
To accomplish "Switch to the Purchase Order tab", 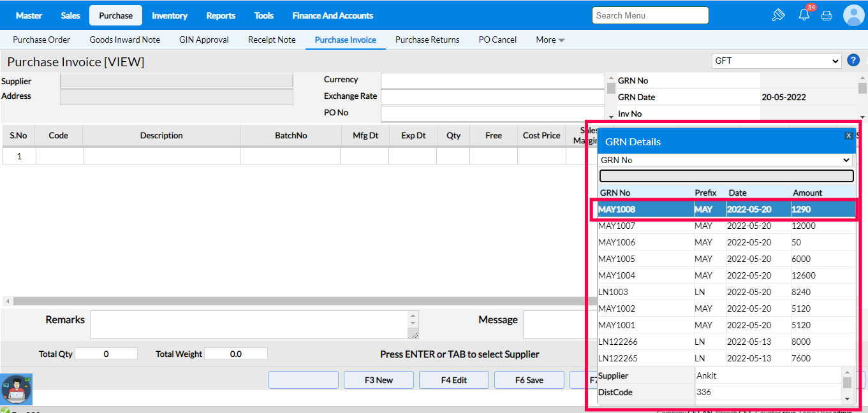I will (x=41, y=40).
